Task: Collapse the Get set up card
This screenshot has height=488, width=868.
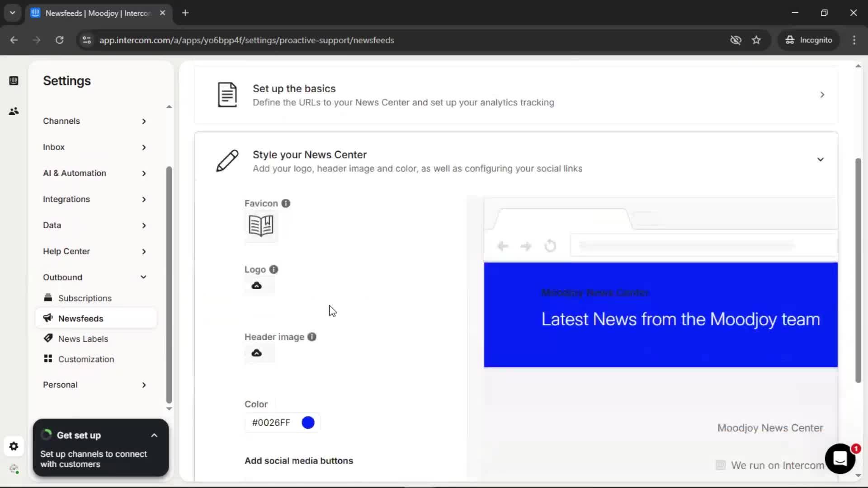Action: click(154, 436)
